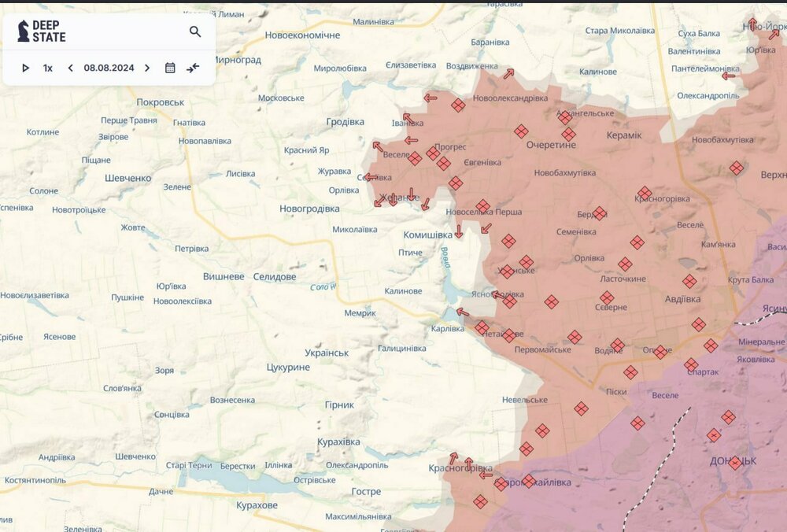
Task: Start timeline playback with play button
Action: tap(25, 68)
